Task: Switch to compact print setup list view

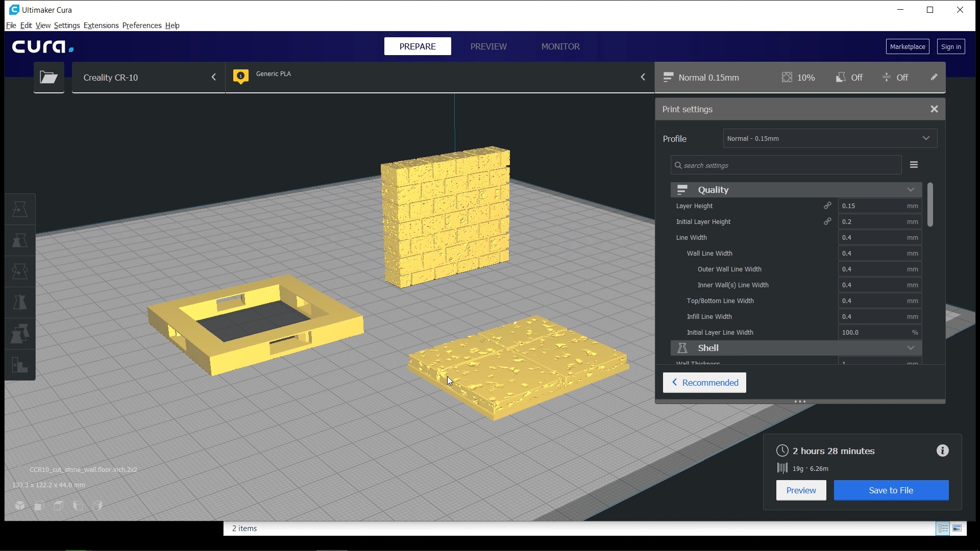Action: (x=943, y=529)
